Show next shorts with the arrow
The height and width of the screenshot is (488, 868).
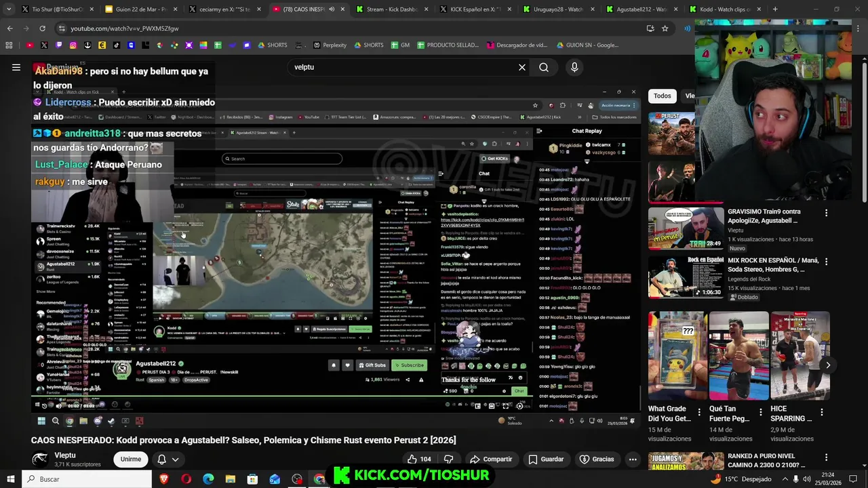point(828,365)
